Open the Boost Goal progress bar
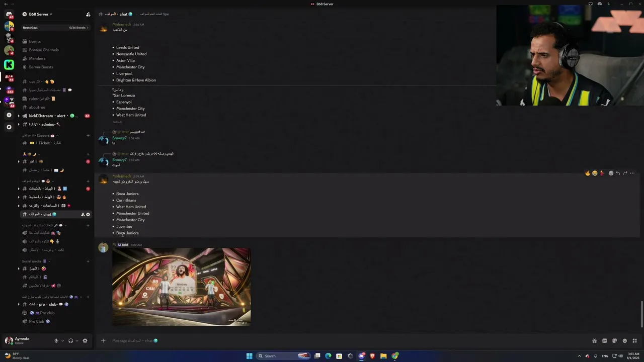644x362 pixels. 55,28
